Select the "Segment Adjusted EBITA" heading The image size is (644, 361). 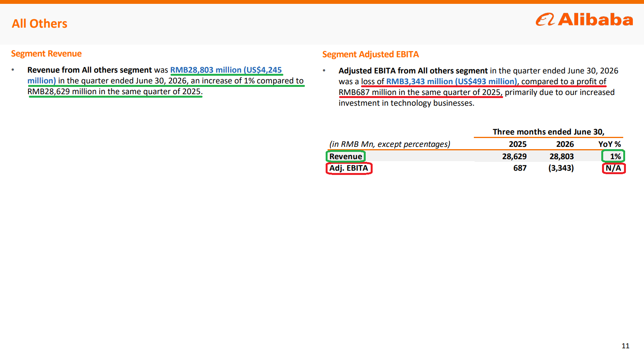(x=370, y=55)
